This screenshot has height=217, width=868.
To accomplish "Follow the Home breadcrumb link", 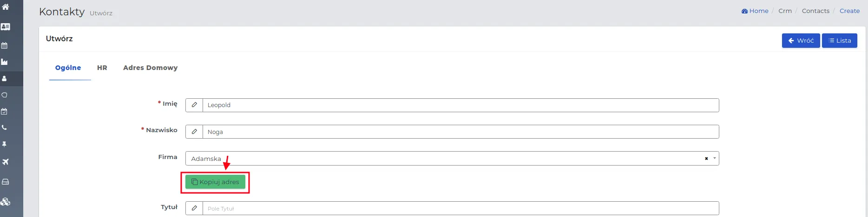I will [755, 11].
